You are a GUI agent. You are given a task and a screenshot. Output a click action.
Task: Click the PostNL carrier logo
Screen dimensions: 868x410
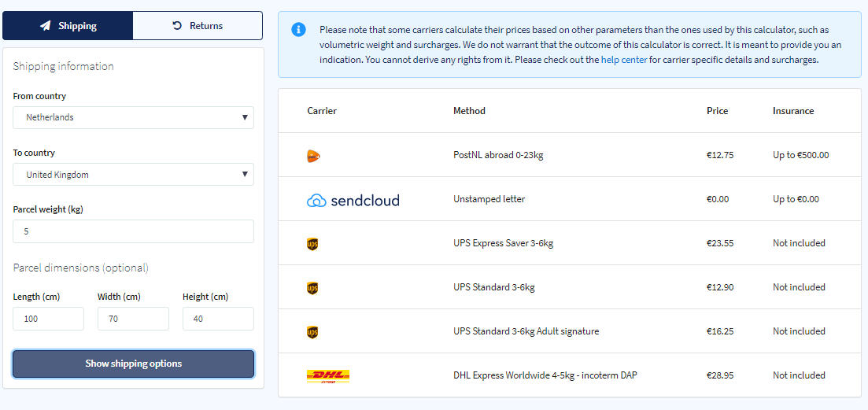[x=313, y=156]
